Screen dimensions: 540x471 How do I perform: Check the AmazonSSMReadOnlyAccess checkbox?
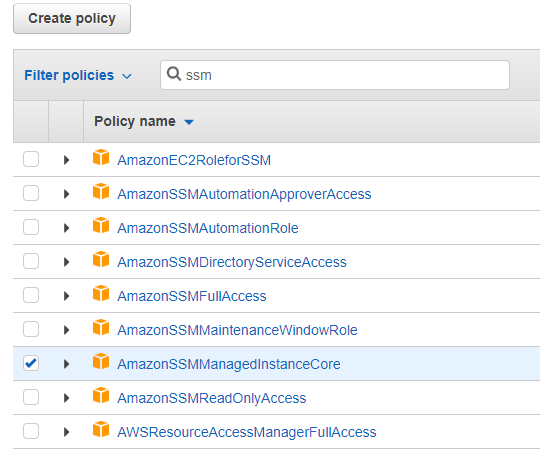point(31,397)
